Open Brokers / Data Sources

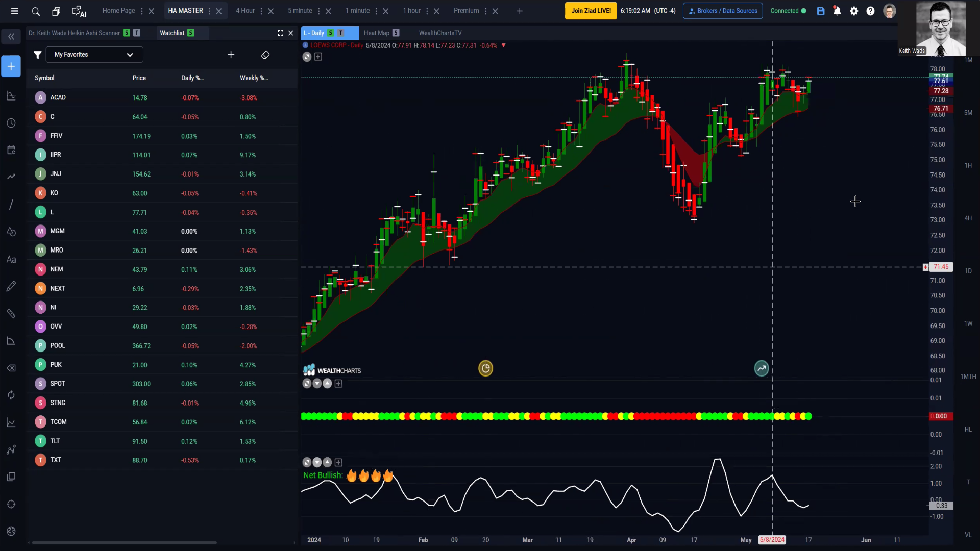point(723,11)
